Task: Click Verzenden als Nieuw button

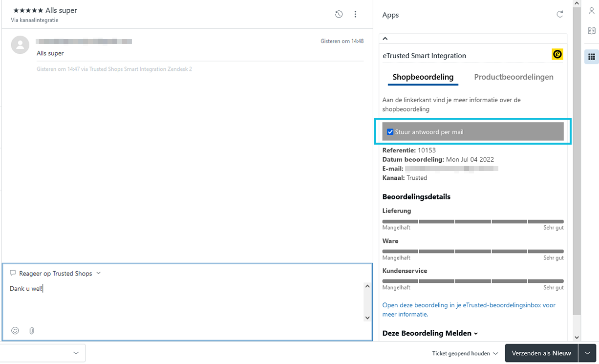Action: tap(541, 353)
